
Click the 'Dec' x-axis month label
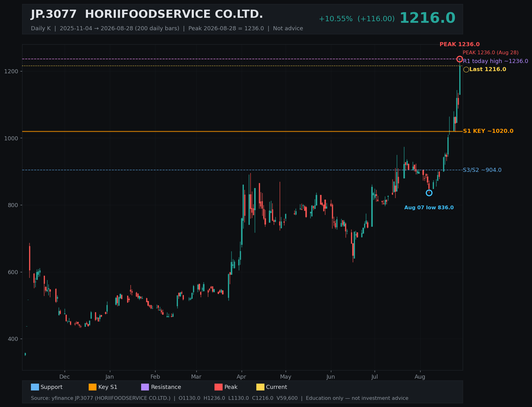pos(65,377)
